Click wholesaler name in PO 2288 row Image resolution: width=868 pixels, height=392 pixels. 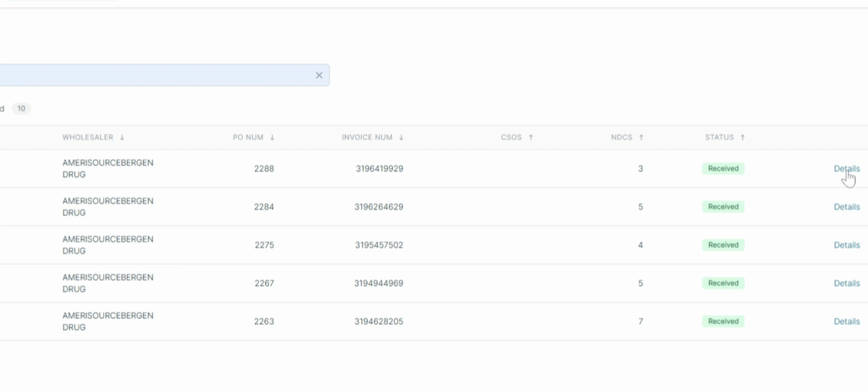pos(108,168)
